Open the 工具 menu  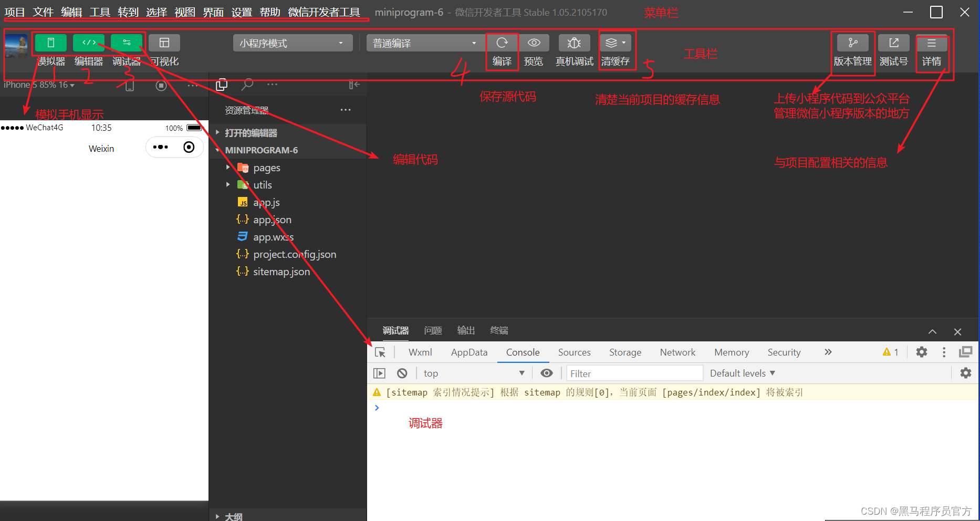[x=100, y=12]
